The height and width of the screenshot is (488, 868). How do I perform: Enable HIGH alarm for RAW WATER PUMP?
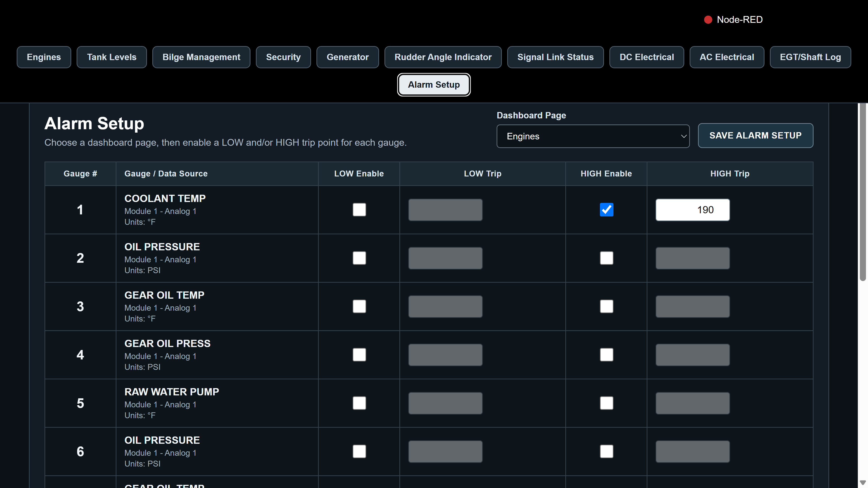pos(606,403)
